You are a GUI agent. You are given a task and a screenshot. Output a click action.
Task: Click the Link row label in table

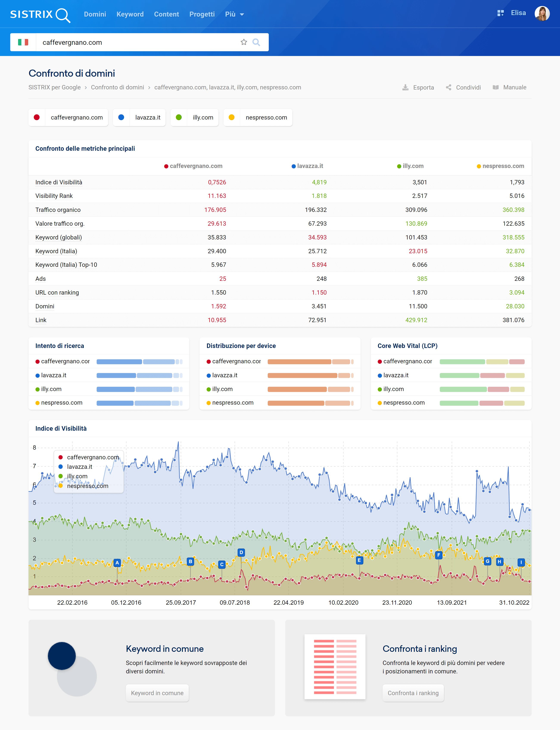coord(41,320)
